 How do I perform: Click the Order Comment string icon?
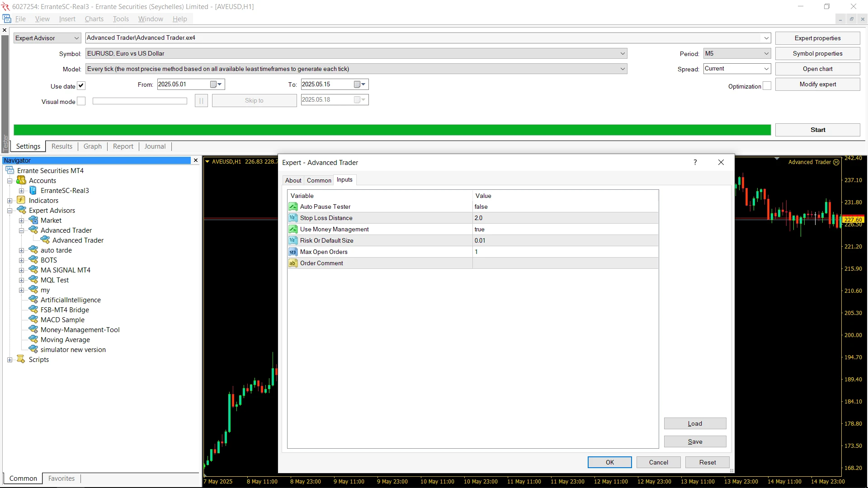[293, 263]
